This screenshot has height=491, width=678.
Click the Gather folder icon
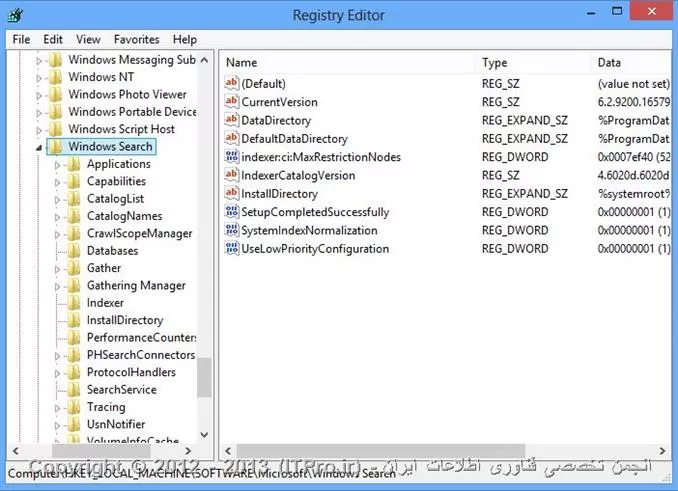(x=74, y=268)
